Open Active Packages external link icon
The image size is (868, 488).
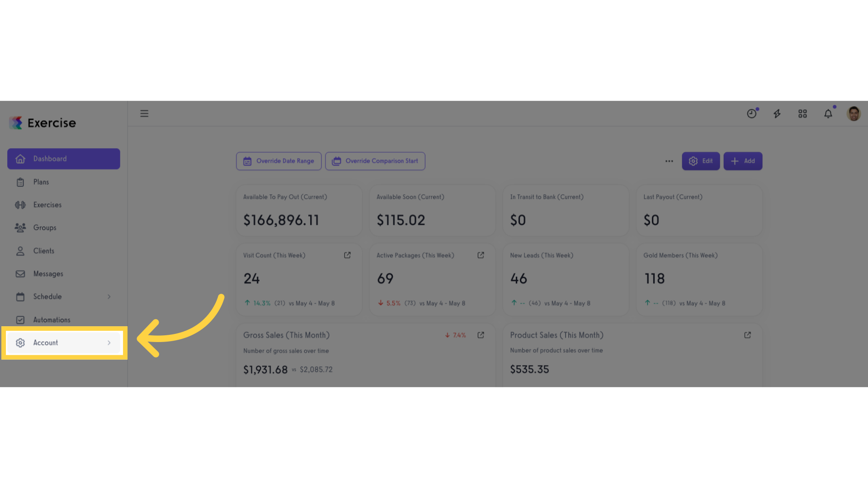[481, 255]
